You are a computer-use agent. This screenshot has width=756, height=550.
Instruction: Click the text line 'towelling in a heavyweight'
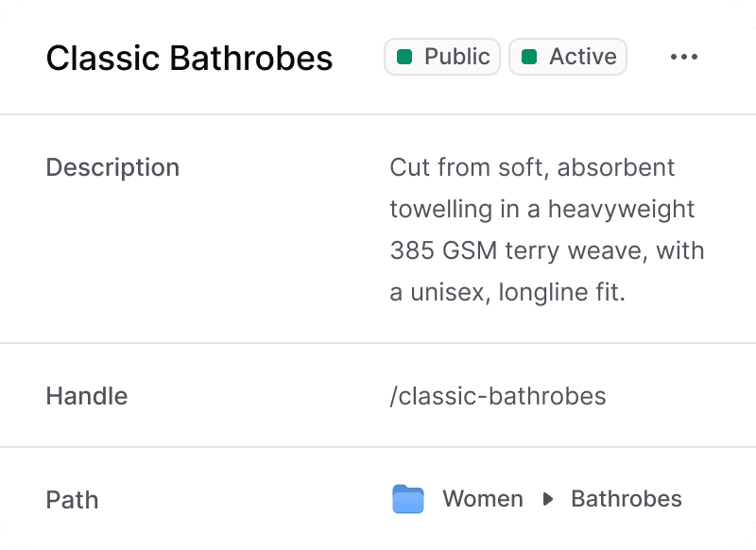tap(541, 209)
